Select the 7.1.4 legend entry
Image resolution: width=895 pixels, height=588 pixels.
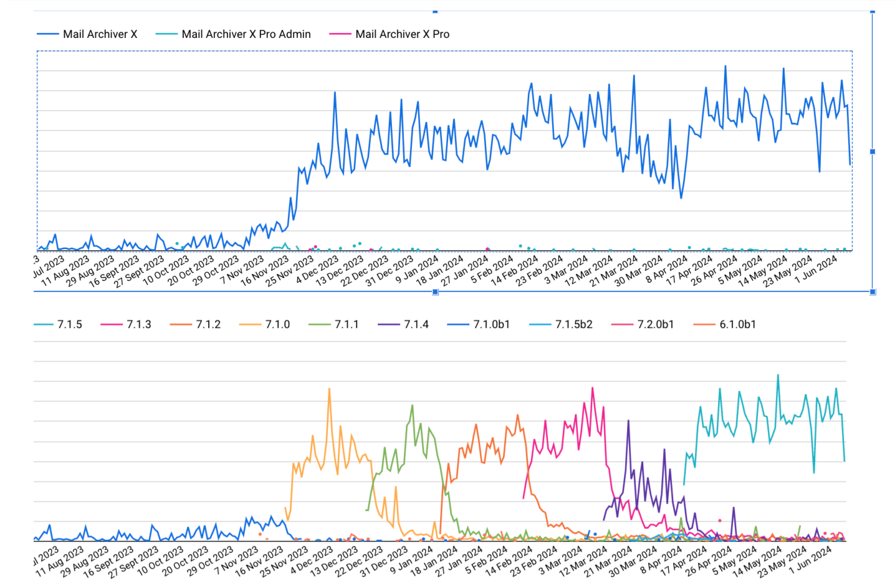pos(404,325)
